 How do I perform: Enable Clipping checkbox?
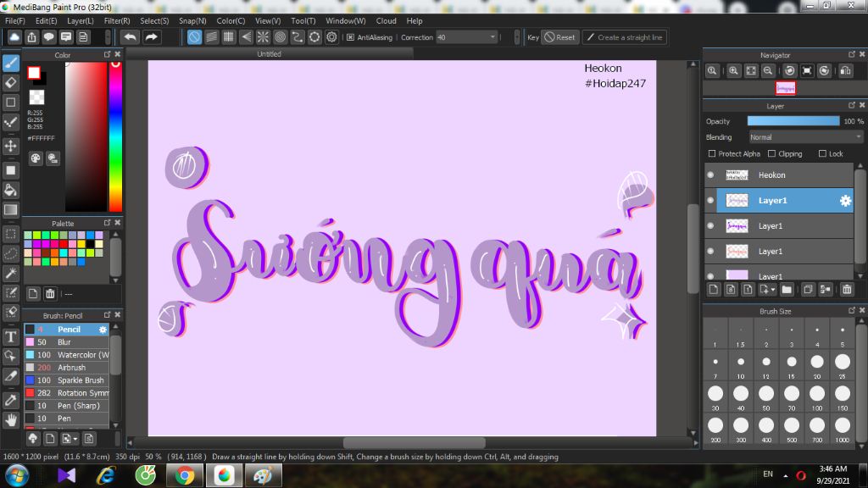pos(771,154)
